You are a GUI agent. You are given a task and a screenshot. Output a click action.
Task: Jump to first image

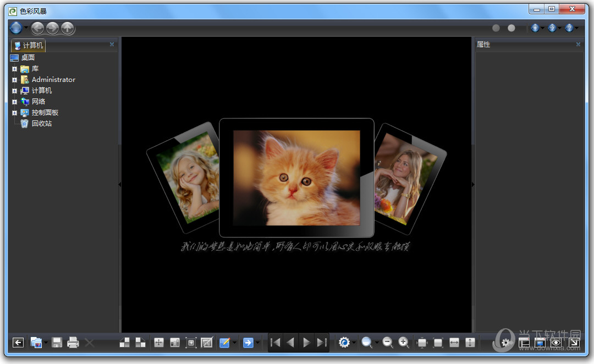click(276, 343)
